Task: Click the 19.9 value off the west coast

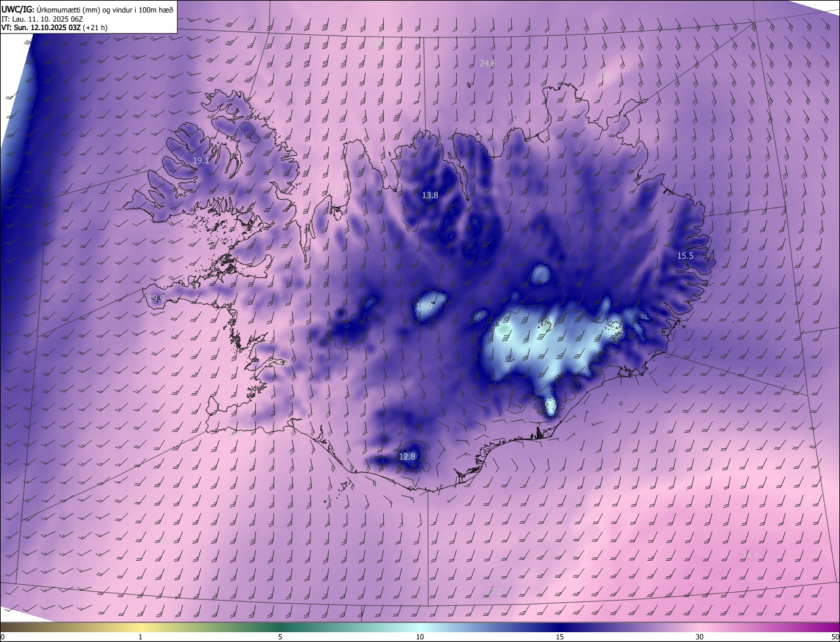Action: tap(156, 299)
